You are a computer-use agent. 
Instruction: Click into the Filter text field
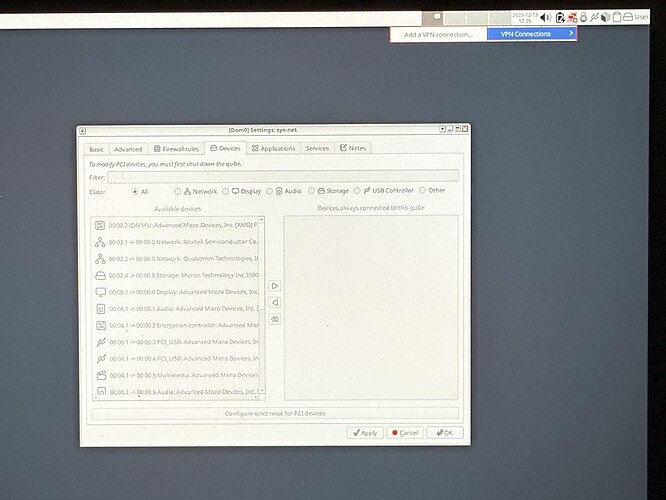[282, 176]
